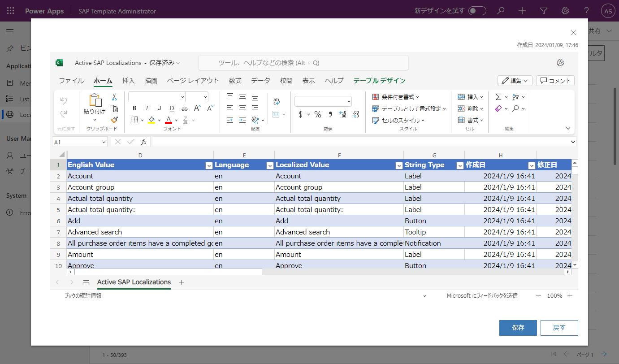
Task: Apply double underline formatting
Action: coord(172,108)
